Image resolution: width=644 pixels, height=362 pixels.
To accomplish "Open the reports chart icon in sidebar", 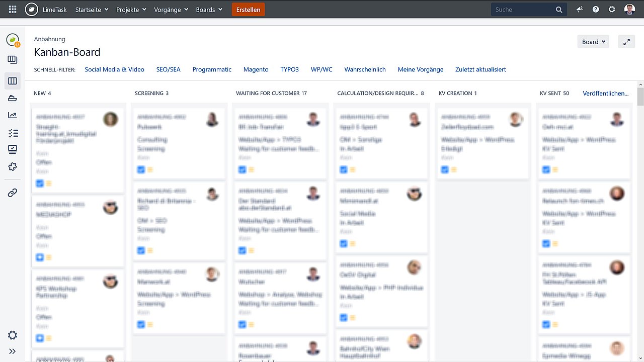I will click(x=13, y=115).
